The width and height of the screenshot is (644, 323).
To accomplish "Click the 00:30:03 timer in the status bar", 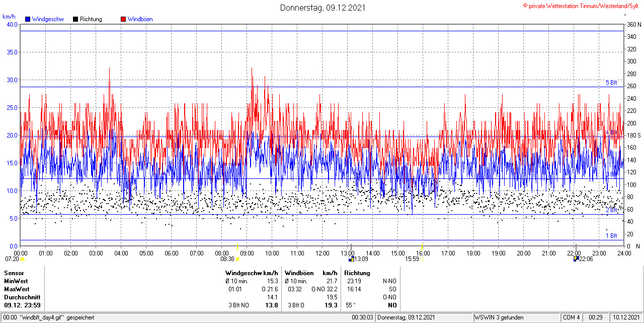I will pyautogui.click(x=362, y=317).
